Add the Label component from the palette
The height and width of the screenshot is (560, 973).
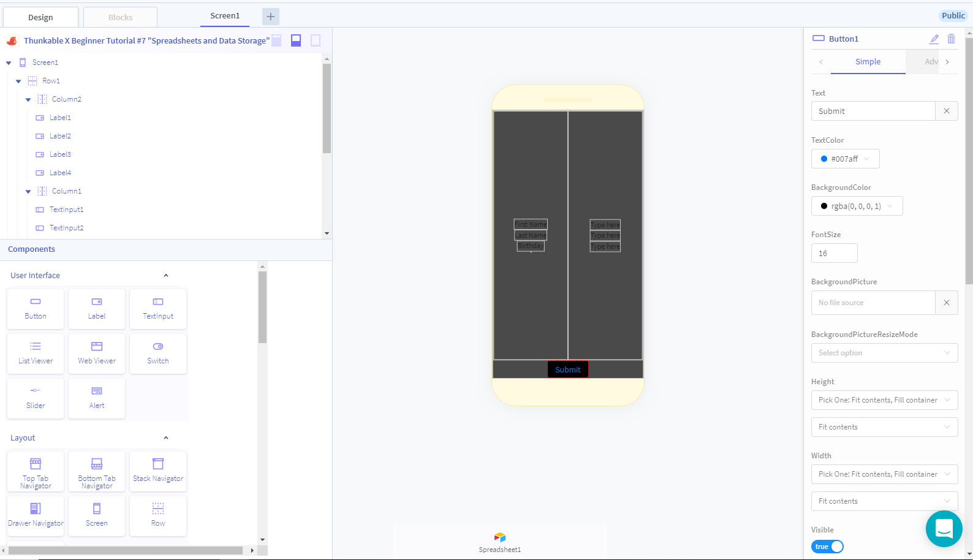pos(97,309)
